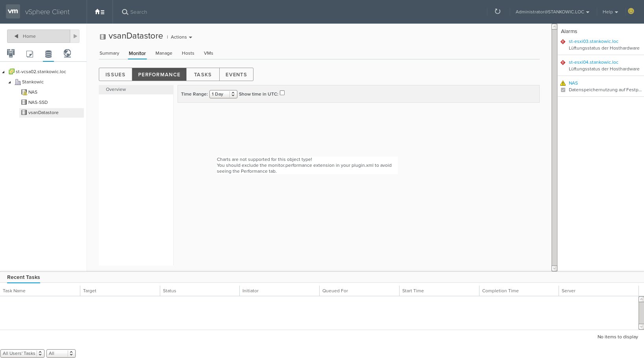The image size is (644, 358).
Task: Click yellow warning icon for NAS alarm
Action: point(563,83)
